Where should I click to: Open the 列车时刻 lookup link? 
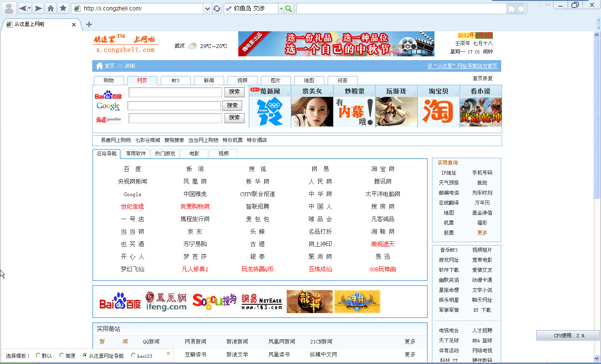point(482,193)
